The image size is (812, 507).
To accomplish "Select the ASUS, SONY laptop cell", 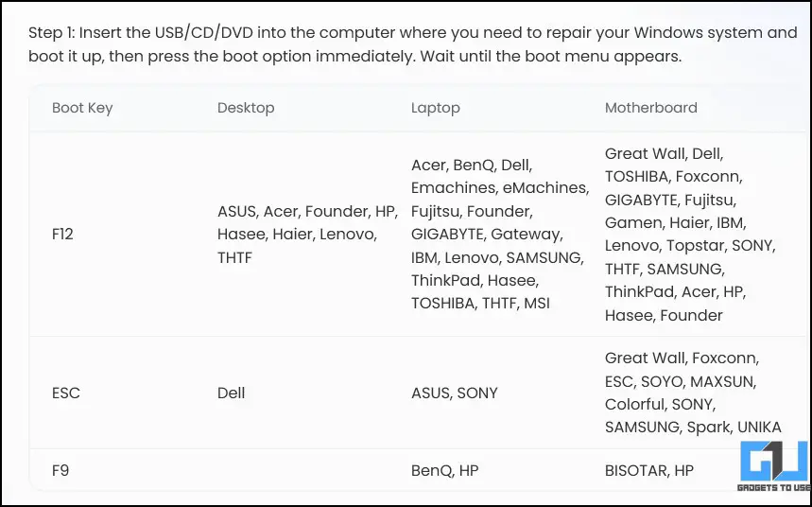I will click(x=454, y=393).
